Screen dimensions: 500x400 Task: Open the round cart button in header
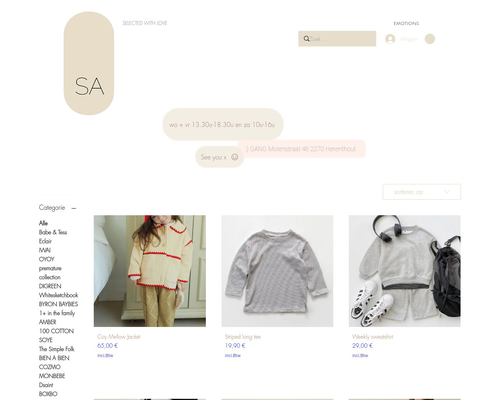430,39
